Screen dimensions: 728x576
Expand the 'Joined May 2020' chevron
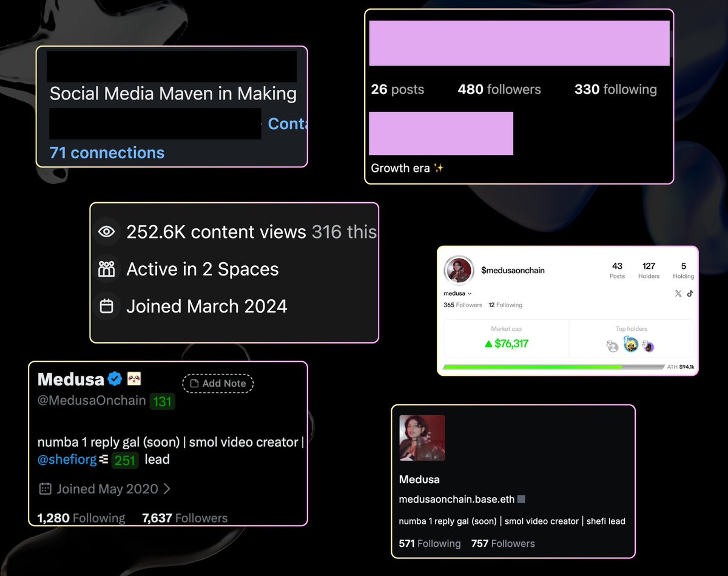click(169, 489)
